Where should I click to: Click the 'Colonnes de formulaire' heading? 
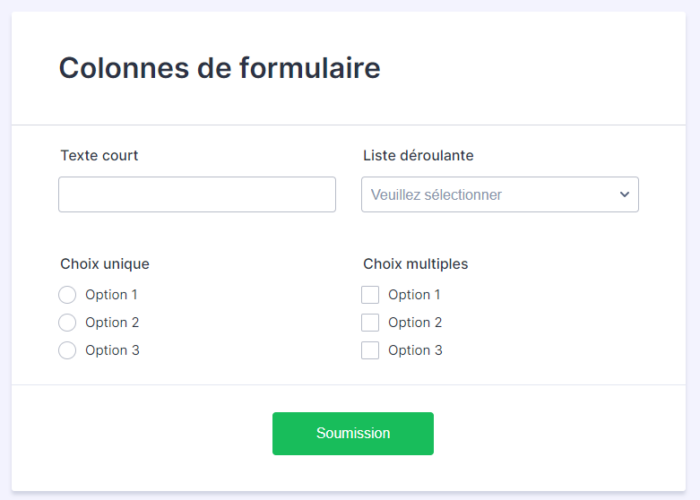(219, 68)
